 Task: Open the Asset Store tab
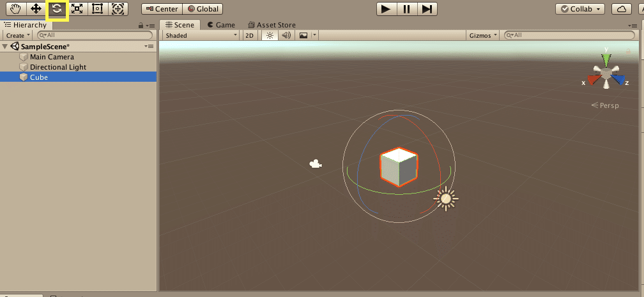(272, 25)
